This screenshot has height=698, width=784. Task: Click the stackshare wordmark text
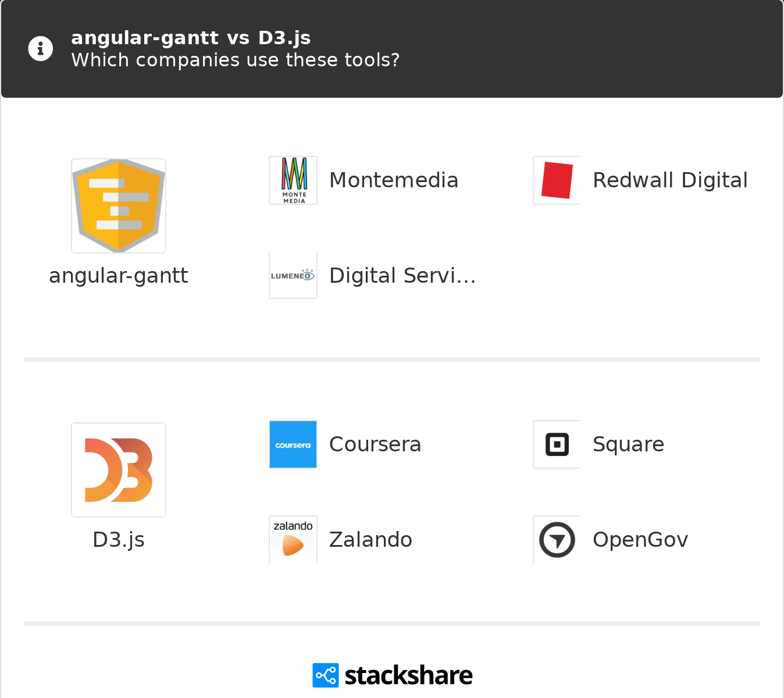pyautogui.click(x=408, y=675)
